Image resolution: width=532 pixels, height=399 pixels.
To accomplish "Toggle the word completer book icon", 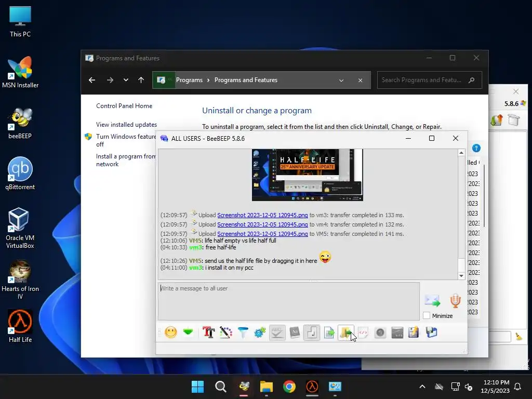I will tap(295, 332).
